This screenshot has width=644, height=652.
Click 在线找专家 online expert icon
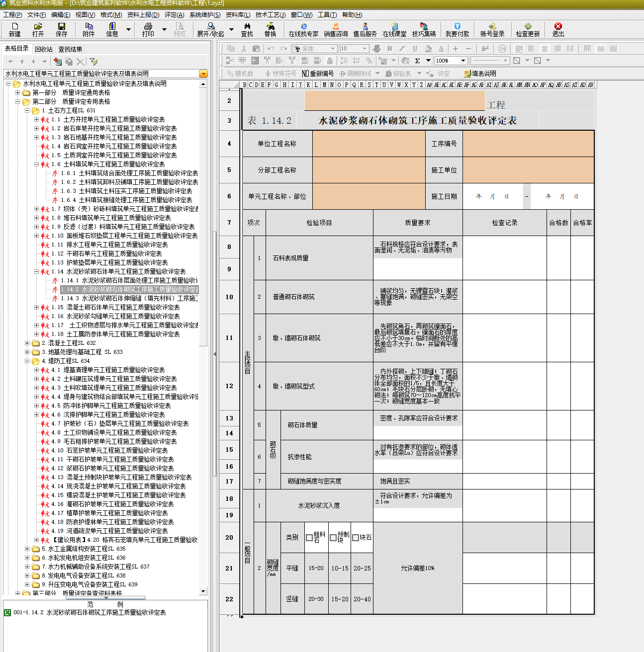(x=303, y=29)
